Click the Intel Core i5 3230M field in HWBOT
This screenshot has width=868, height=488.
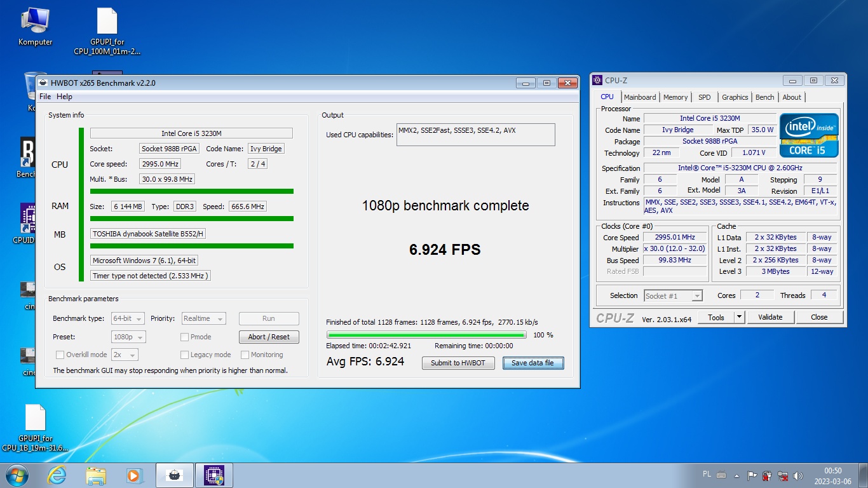click(x=191, y=133)
